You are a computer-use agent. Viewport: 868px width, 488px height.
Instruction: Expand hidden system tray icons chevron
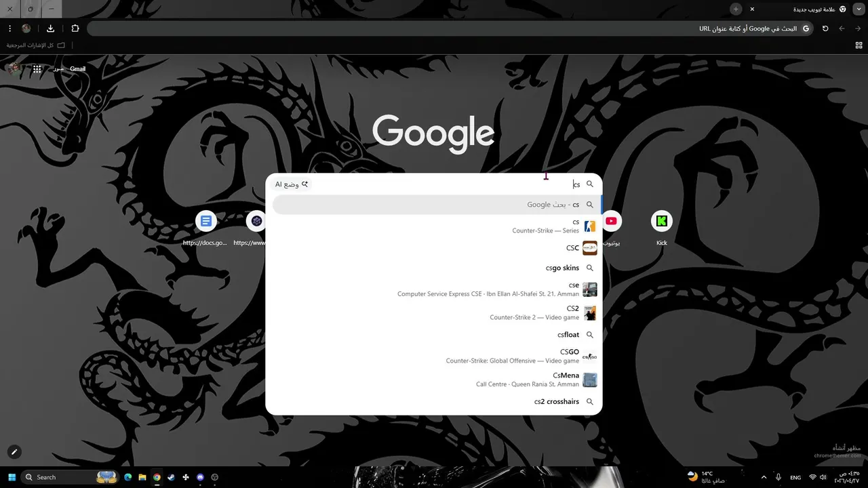764,477
